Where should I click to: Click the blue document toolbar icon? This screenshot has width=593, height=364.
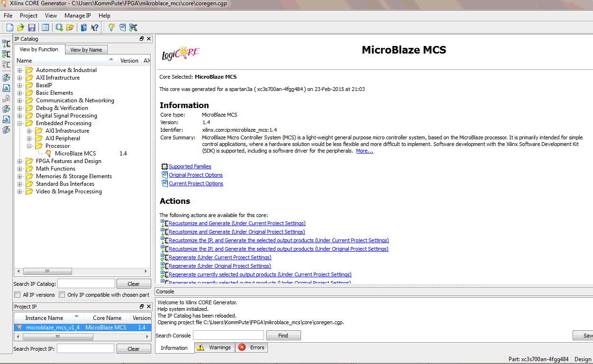123,27
